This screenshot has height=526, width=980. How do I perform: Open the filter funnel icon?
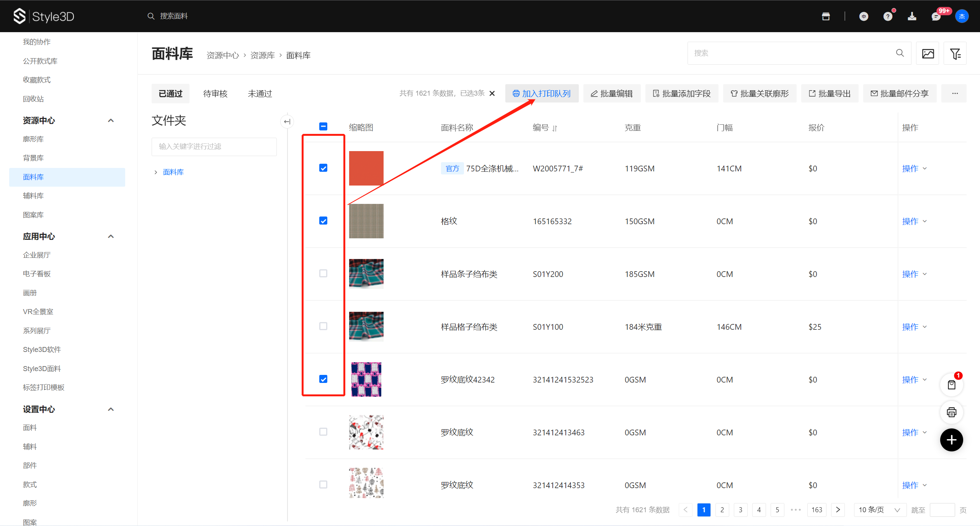coord(955,54)
